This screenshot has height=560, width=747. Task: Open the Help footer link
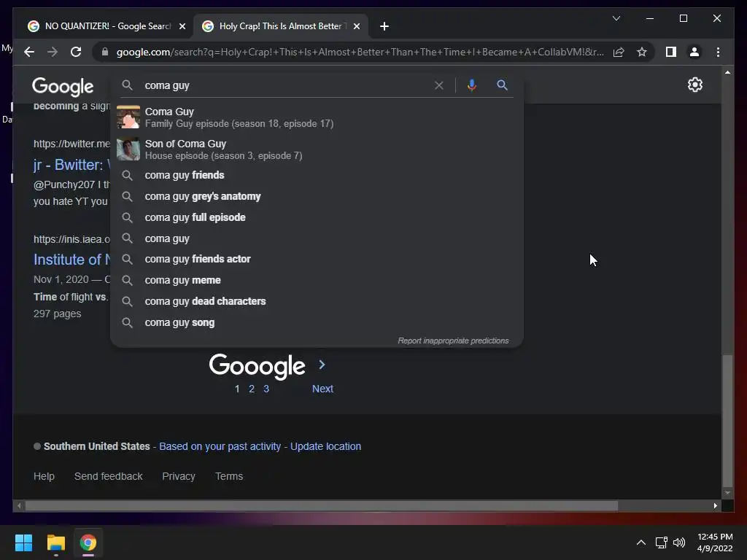pos(44,476)
